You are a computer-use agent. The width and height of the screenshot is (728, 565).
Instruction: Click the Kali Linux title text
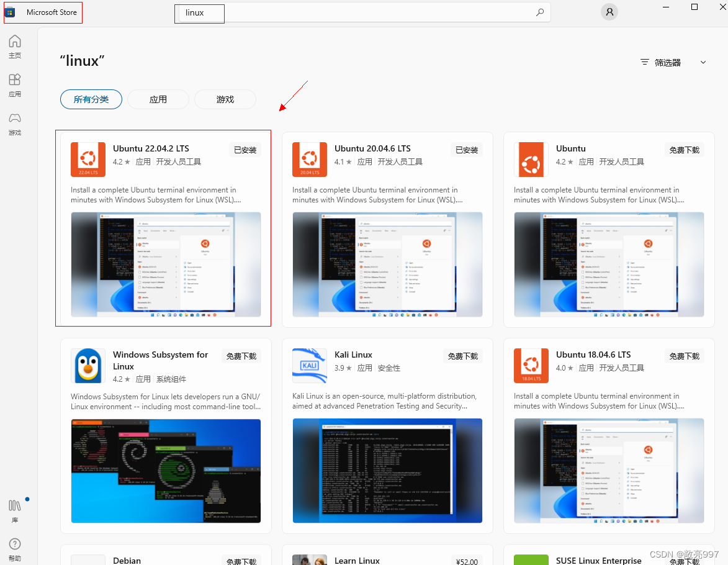(353, 355)
